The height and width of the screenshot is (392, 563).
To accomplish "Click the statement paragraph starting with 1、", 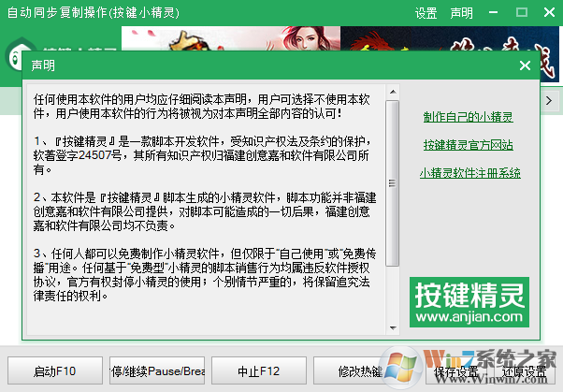I will point(202,155).
